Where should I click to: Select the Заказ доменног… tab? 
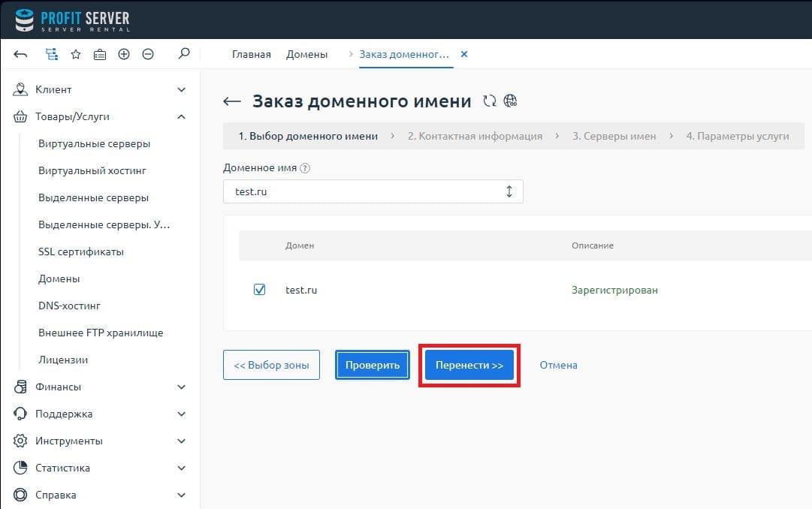[404, 54]
